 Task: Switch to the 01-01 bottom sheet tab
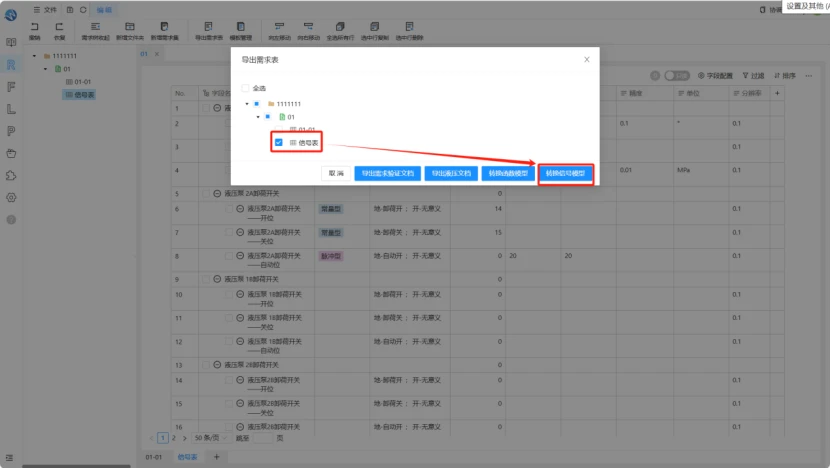point(154,457)
